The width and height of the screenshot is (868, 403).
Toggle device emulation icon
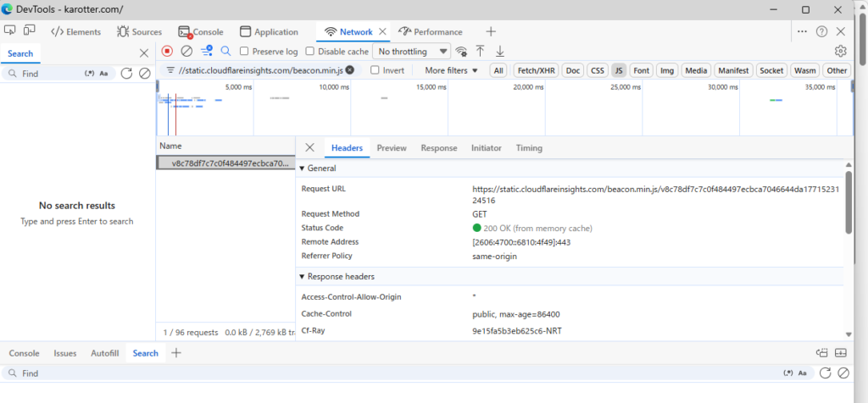pos(30,31)
